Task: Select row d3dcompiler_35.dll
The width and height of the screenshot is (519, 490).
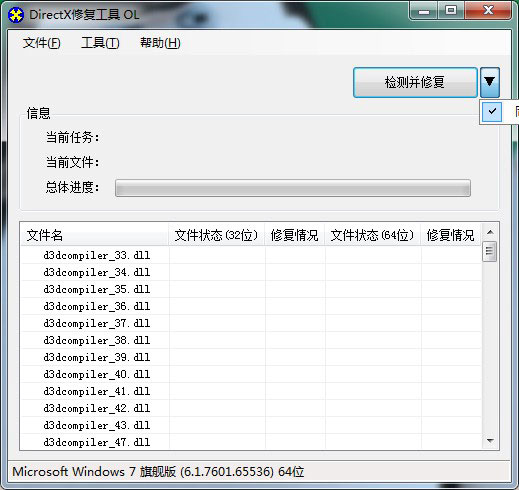Action: 251,289
